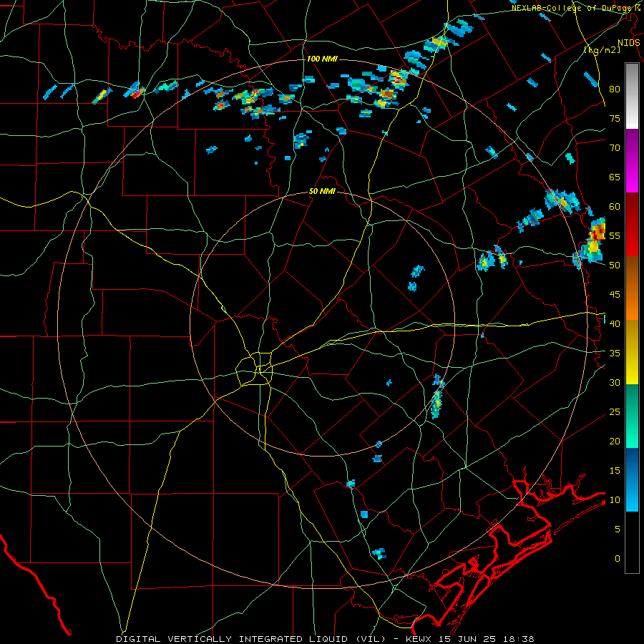The image size is (644, 644).
Task: Click the orange-brown band of the color legend
Action: click(x=632, y=289)
